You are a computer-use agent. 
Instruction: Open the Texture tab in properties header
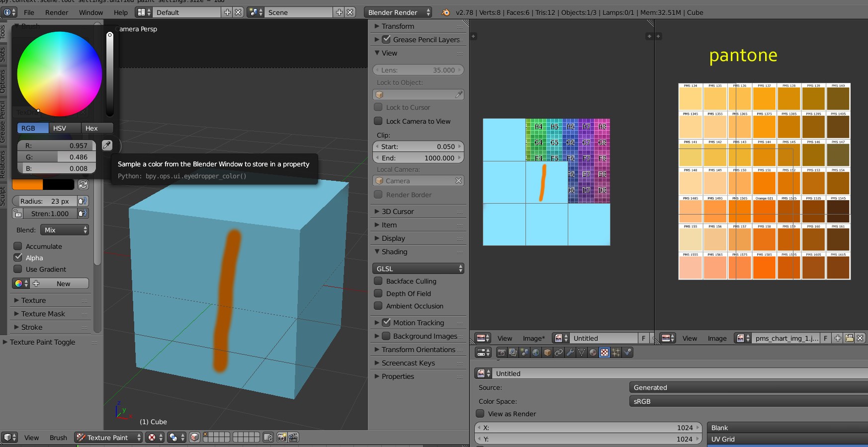[604, 353]
